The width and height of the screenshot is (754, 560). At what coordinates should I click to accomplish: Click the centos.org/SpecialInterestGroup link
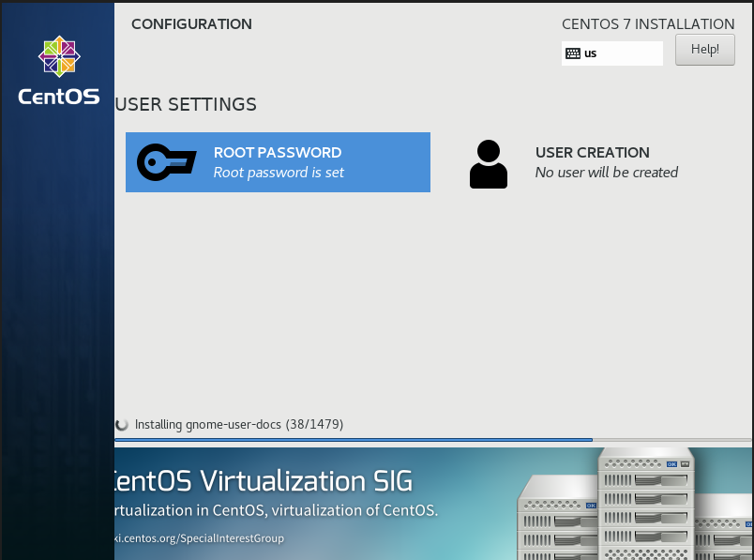pos(199,537)
